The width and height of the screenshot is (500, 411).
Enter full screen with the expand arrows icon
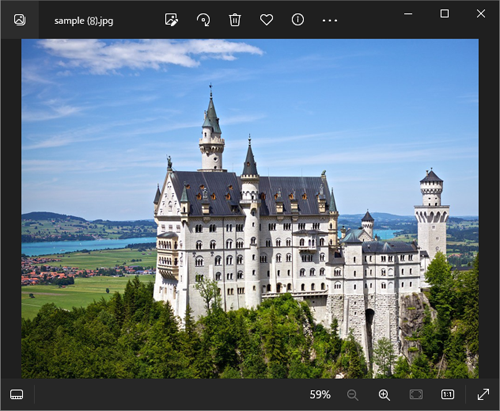tap(483, 395)
